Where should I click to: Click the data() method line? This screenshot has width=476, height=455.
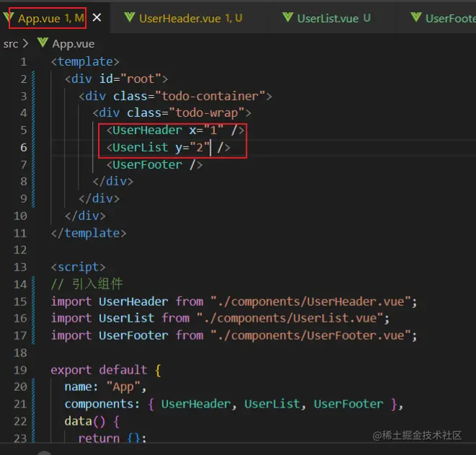(x=92, y=421)
